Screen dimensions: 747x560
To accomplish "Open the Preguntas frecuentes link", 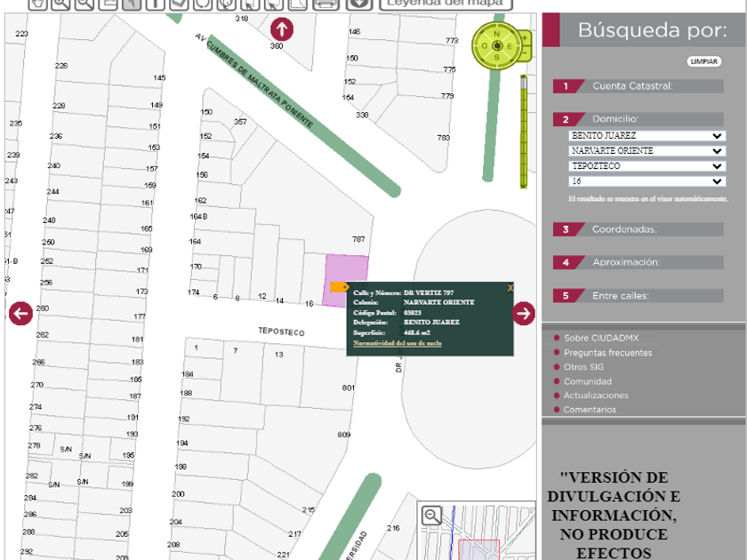I will 608,353.
